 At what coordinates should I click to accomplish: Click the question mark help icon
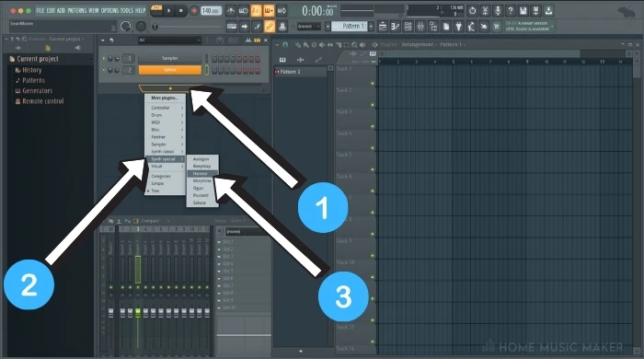point(511,11)
